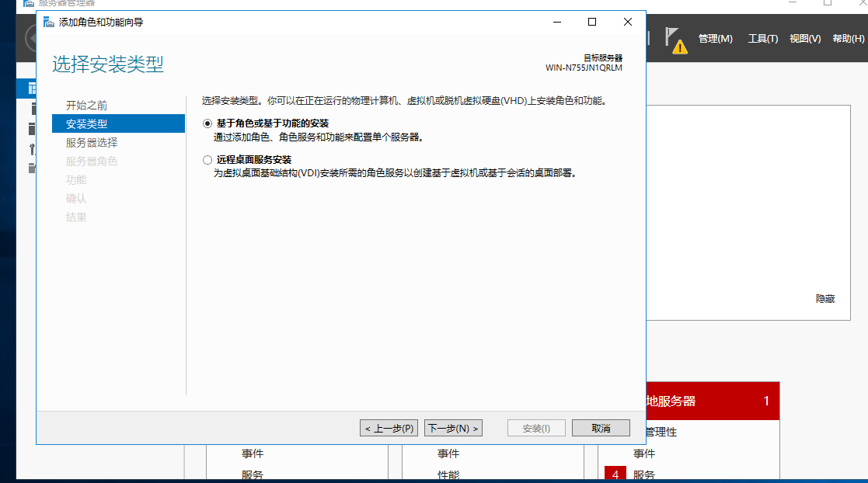Click the wizard title bar icon
Screen dimensions: 868x483
tap(49, 22)
